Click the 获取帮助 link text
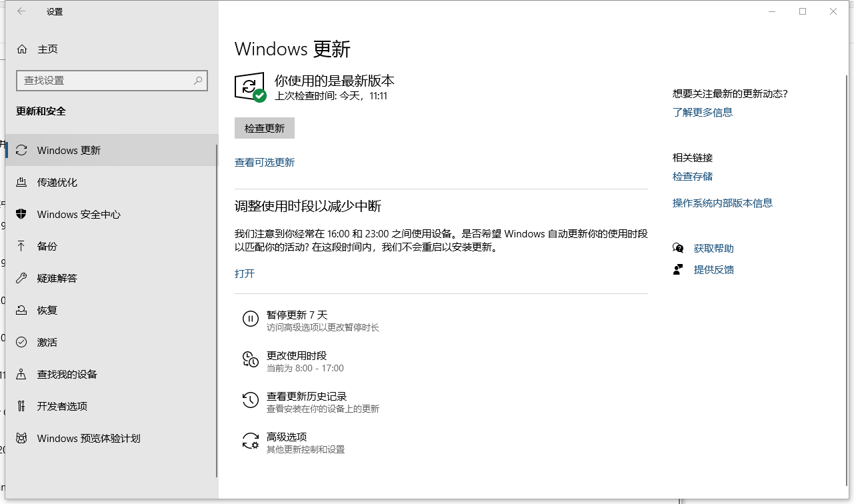Image resolution: width=854 pixels, height=504 pixels. coord(714,248)
